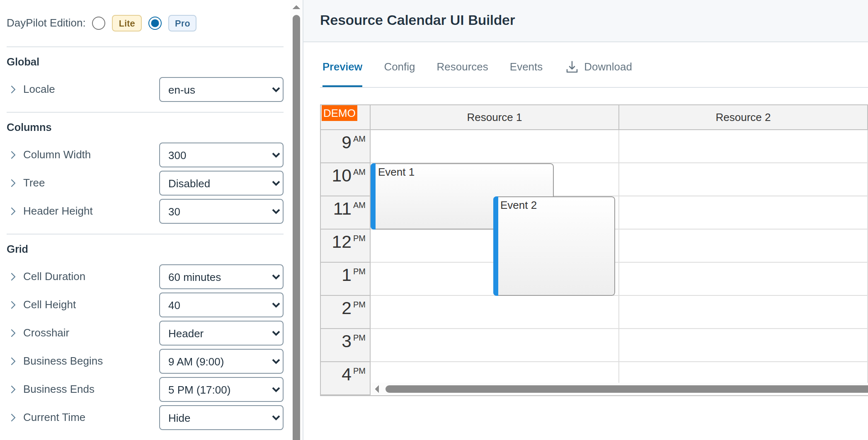Click the DEMO badge in calendar corner

pyautogui.click(x=339, y=113)
